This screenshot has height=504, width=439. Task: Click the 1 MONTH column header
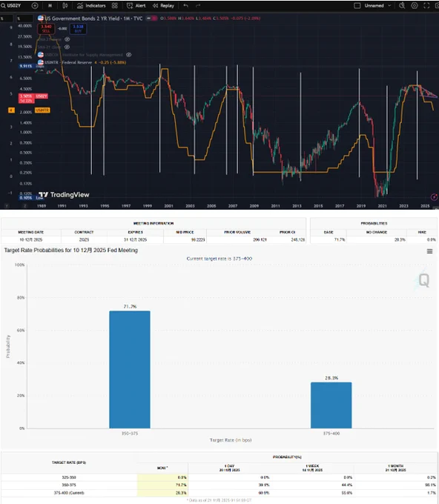[x=395, y=468]
